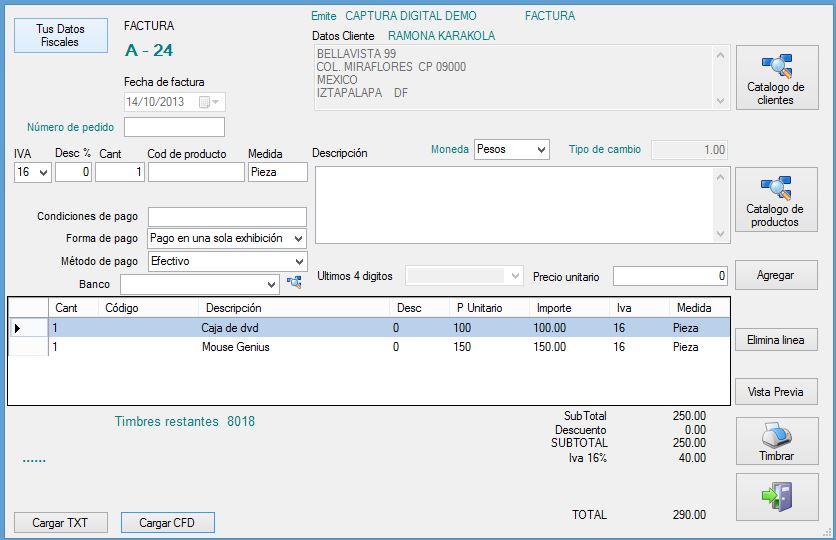
Task: Click the client name RAMONA KARAKOLA
Action: (441, 36)
